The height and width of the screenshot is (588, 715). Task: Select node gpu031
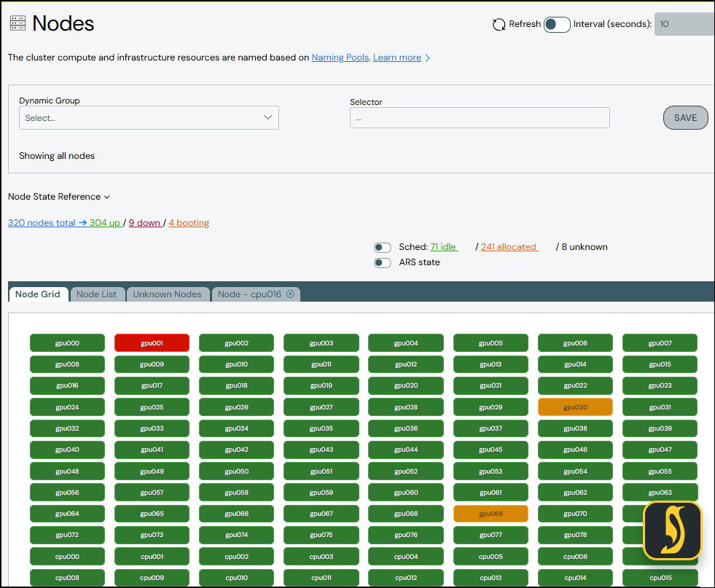point(660,407)
